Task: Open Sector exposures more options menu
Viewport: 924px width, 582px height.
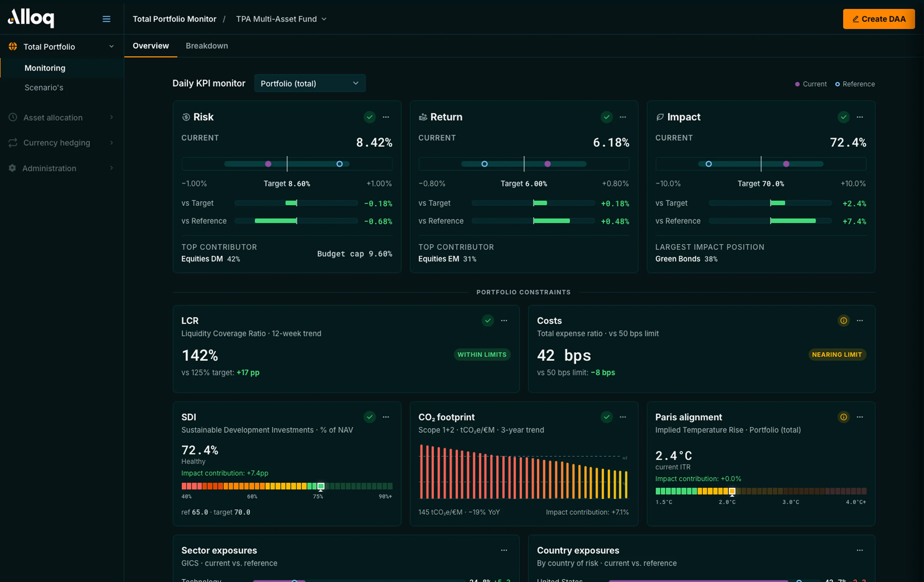Action: (504, 550)
